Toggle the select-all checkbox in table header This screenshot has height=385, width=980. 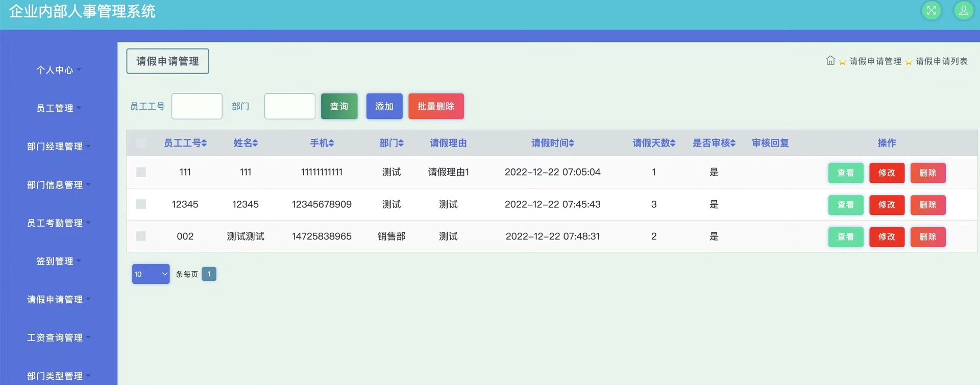pos(141,143)
